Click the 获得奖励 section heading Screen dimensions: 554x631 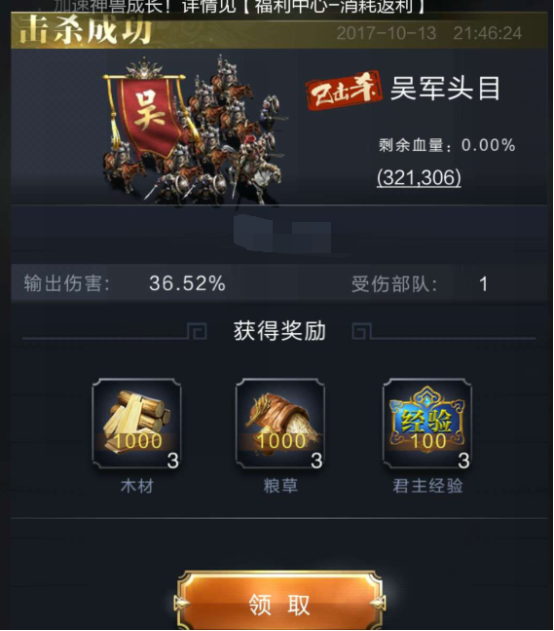tap(280, 331)
